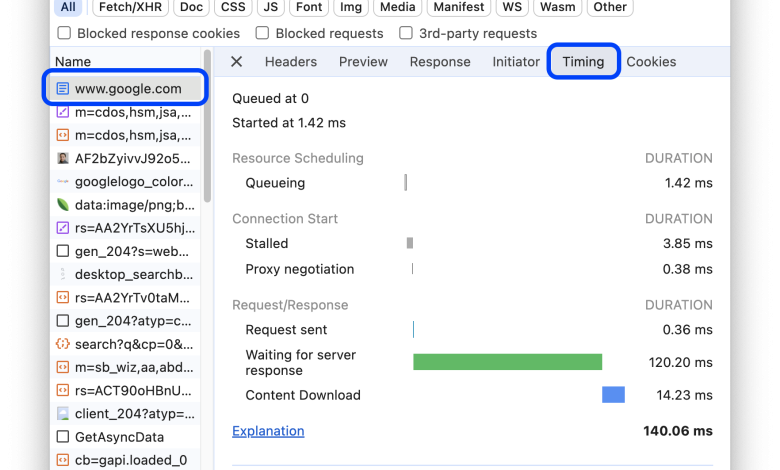Select the googlelogo_color request row
Image resolution: width=780 pixels, height=470 pixels.
coord(125,182)
